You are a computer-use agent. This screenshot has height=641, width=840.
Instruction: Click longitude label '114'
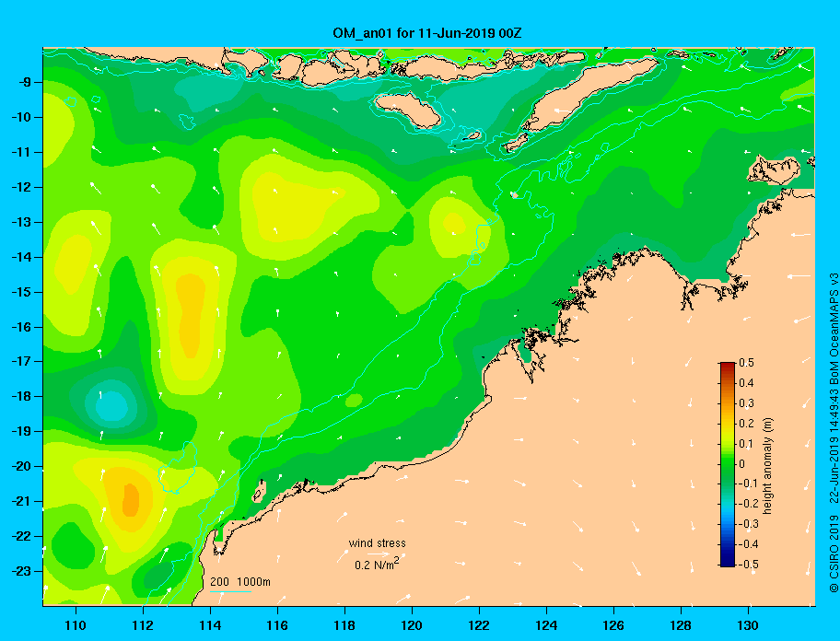point(210,625)
